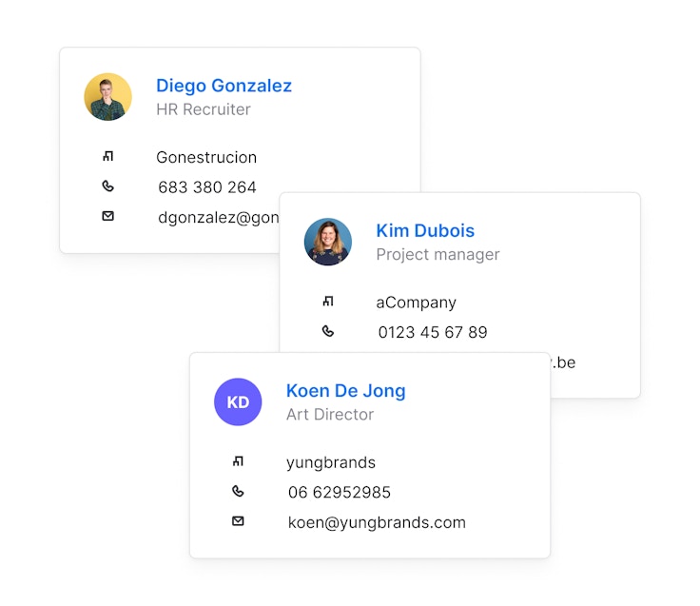
Task: Open the Diego Gonzalez name link
Action: pyautogui.click(x=224, y=86)
